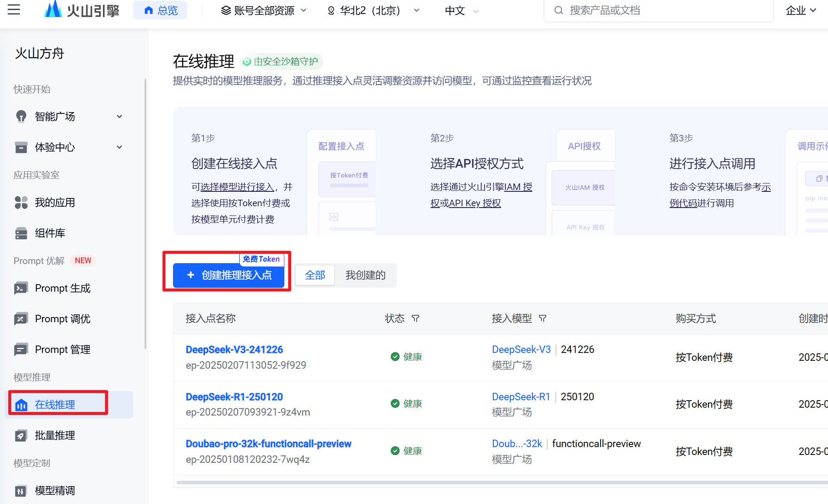This screenshot has width=828, height=504.
Task: Click the 由安全沙箱守护 badge
Action: coord(281,62)
